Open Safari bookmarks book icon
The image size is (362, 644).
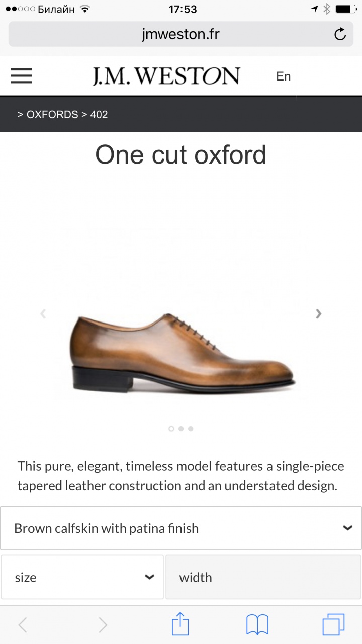click(x=257, y=625)
